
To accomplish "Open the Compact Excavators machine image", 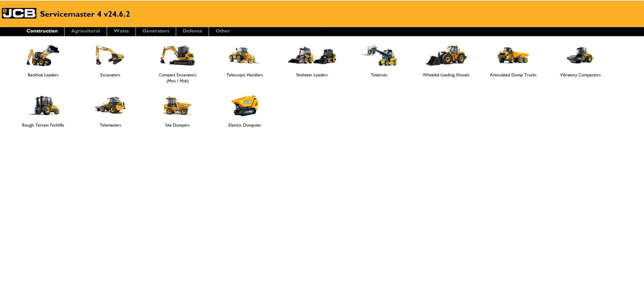I will 177,56.
